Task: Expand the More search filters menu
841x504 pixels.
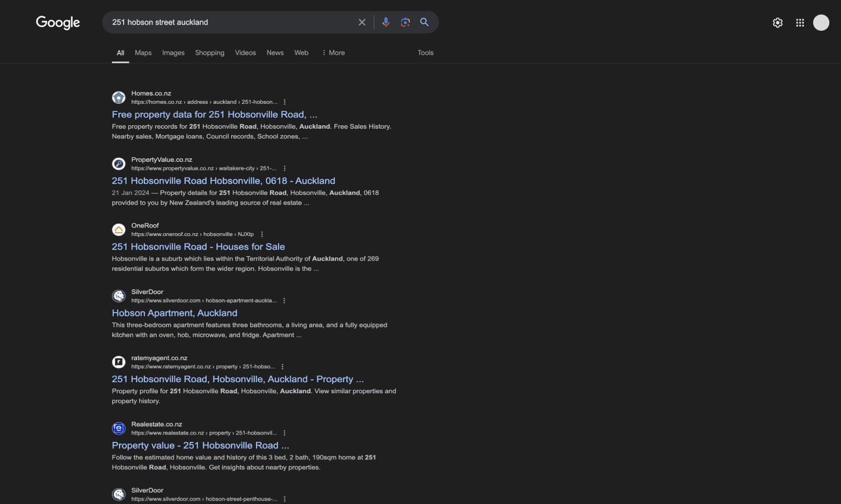Action: [333, 53]
